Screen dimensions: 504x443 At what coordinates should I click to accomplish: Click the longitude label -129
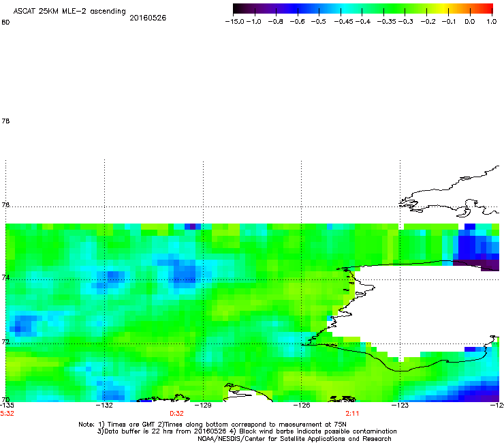tap(203, 406)
